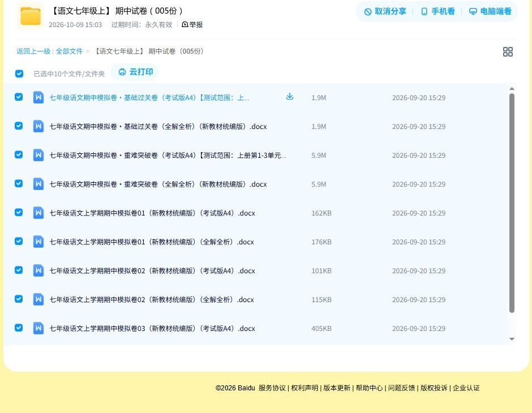Open file 重难突破卷（考试版A4）【测试范围
532x413 pixels.
coord(168,155)
